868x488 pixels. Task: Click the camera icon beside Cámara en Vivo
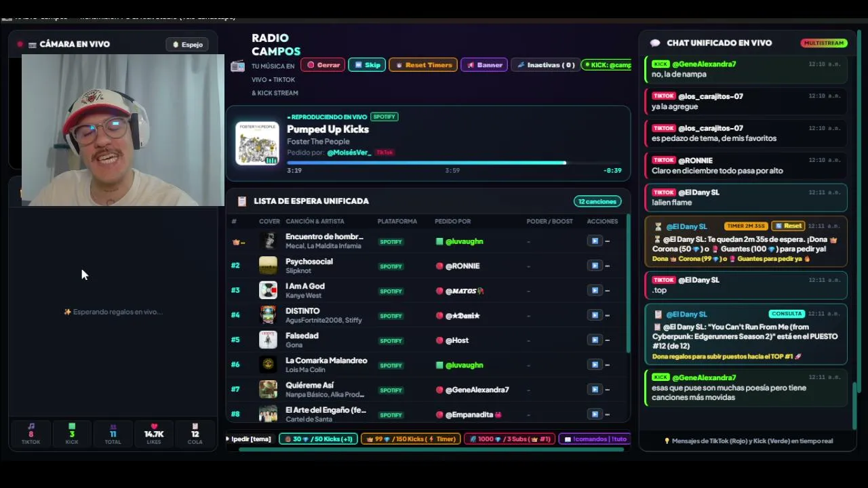pos(32,45)
